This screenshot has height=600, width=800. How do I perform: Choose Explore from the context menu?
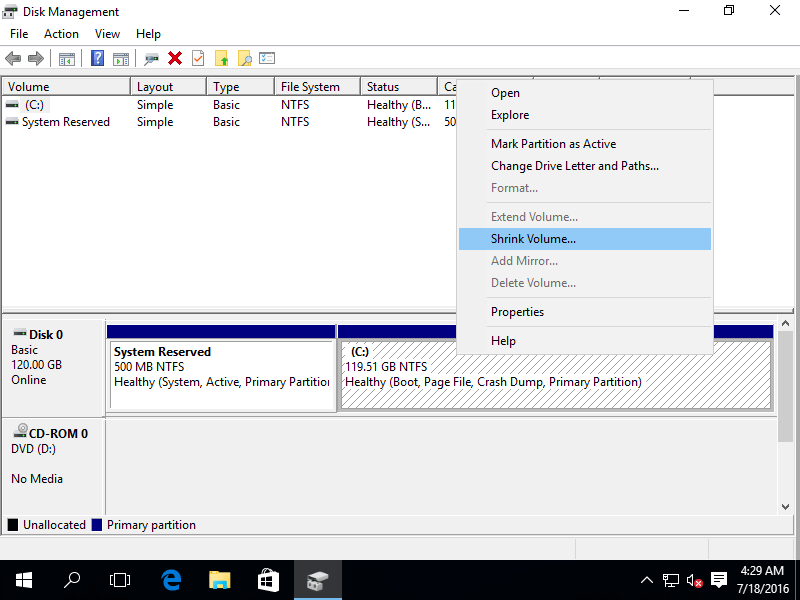585,115
